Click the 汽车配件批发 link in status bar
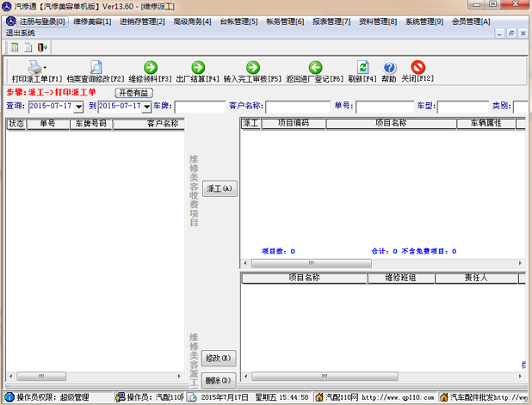Viewport: 532px width, 405px height. (x=489, y=397)
